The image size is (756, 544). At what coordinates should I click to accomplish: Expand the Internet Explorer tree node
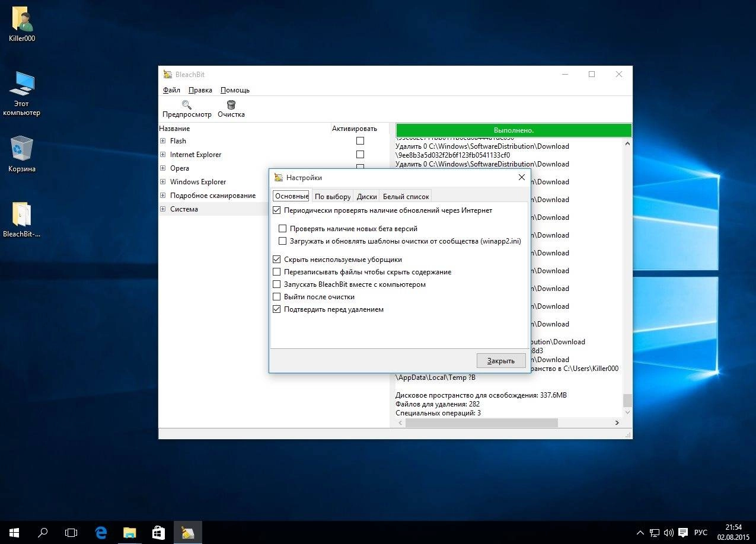point(163,155)
